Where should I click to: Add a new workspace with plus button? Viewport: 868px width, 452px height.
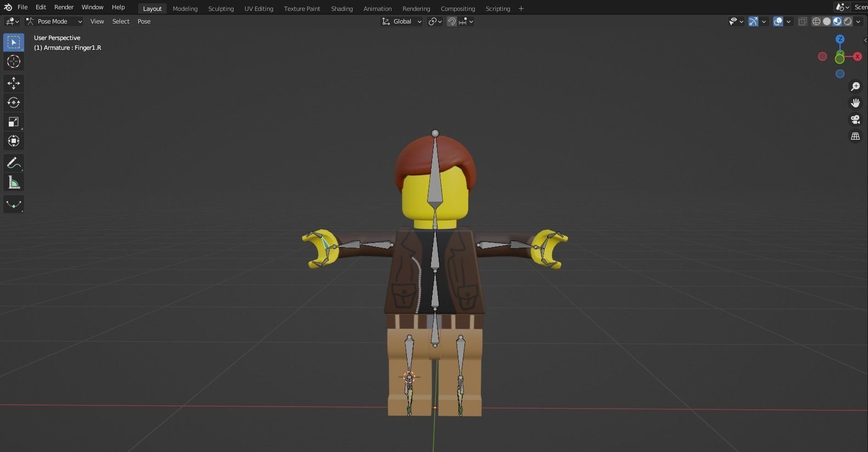[x=521, y=8]
